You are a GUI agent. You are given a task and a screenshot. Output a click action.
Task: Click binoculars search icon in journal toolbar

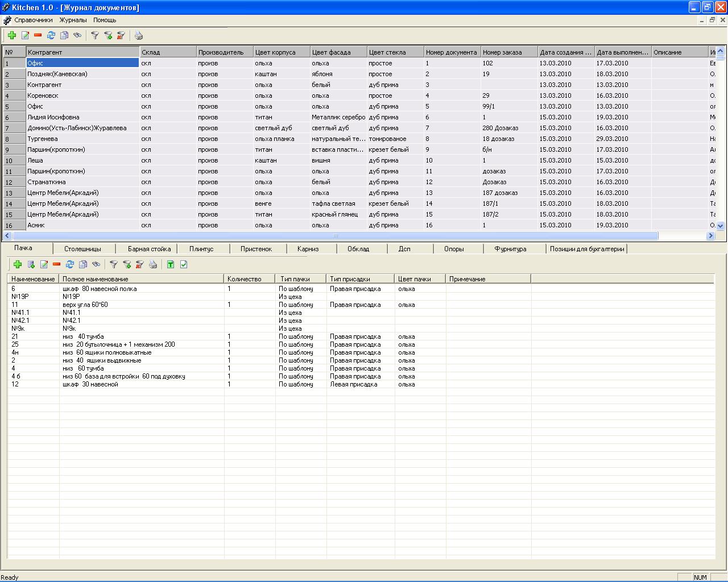point(77,35)
